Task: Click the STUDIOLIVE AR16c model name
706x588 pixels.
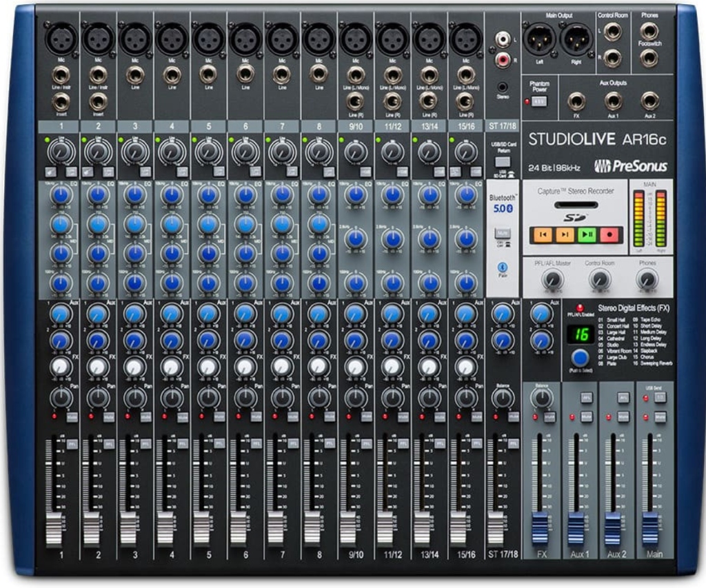Action: [x=597, y=139]
